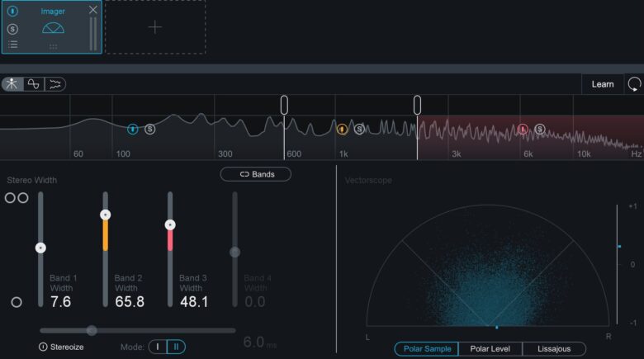Remove the Imager module from chain
The width and height of the screenshot is (644, 359).
coord(92,10)
